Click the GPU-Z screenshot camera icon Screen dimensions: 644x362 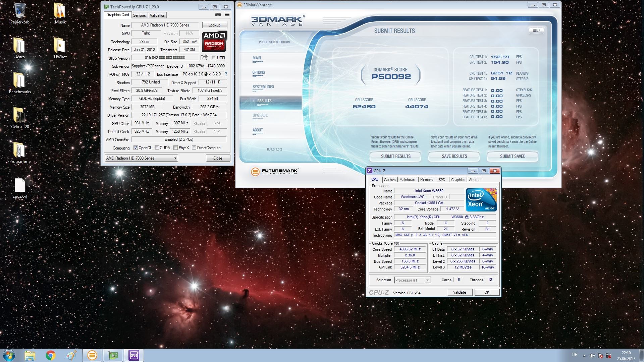pyautogui.click(x=218, y=15)
